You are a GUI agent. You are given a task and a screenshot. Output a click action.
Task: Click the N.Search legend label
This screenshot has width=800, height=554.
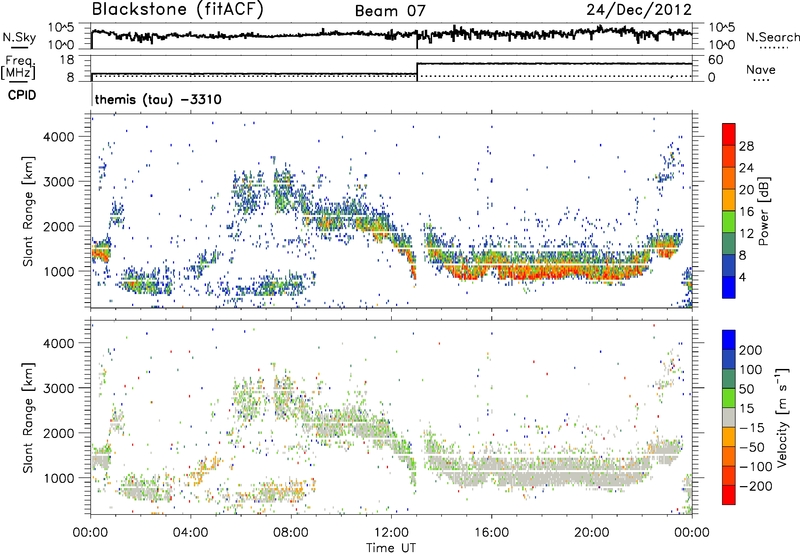pos(772,37)
